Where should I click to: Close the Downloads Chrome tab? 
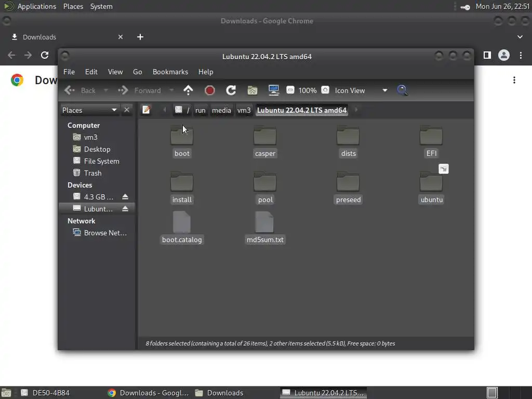click(121, 37)
